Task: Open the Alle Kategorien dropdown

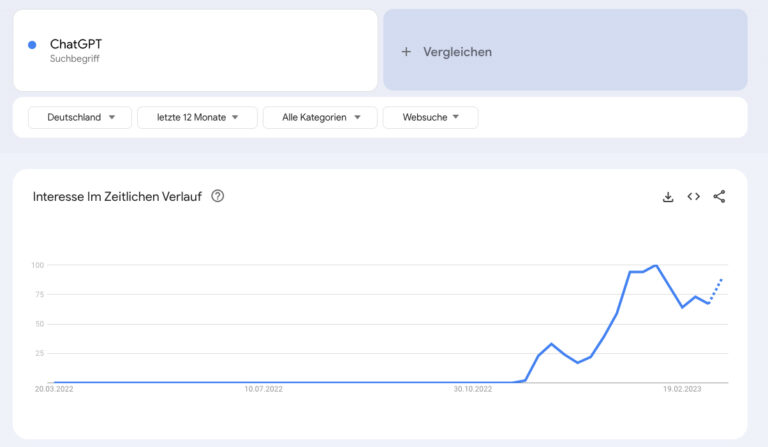Action: coord(320,118)
